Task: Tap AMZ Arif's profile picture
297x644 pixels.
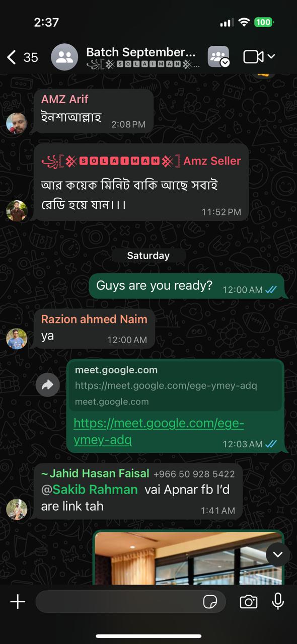Action: tap(17, 123)
